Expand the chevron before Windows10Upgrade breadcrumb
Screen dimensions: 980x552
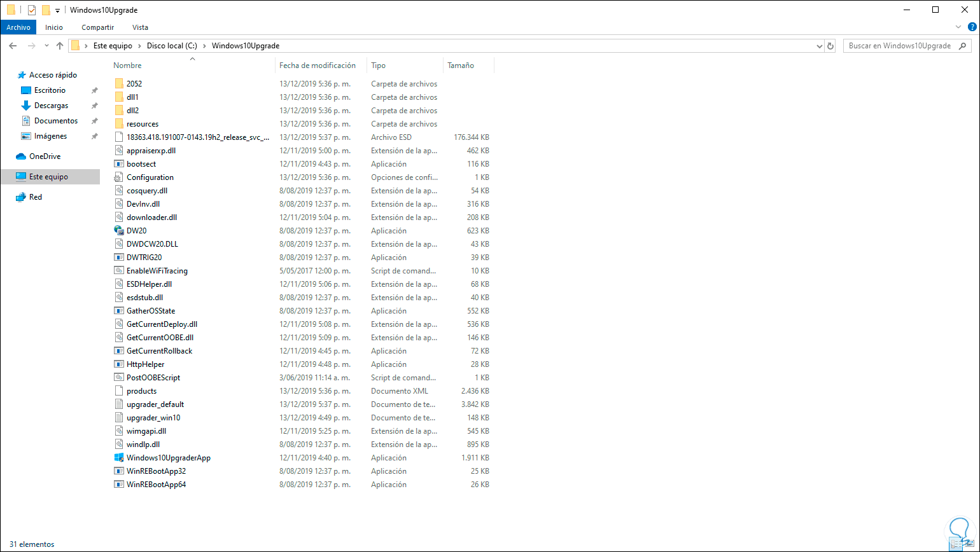205,46
